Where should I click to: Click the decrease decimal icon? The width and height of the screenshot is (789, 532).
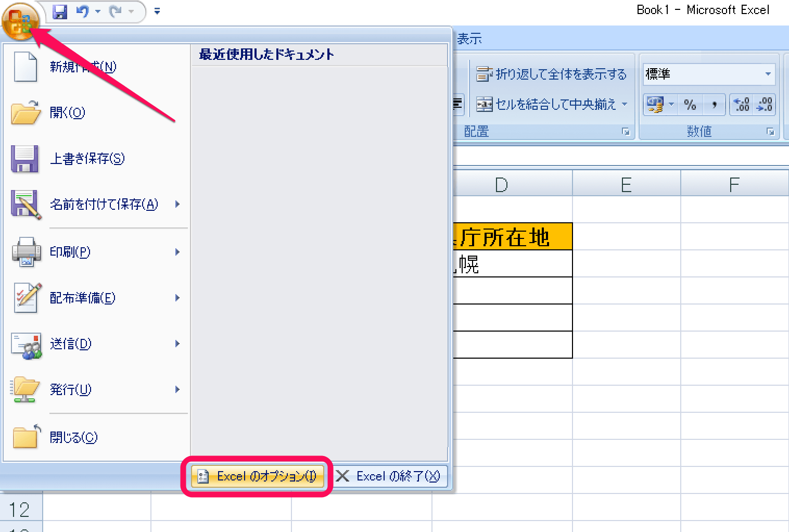[x=764, y=105]
